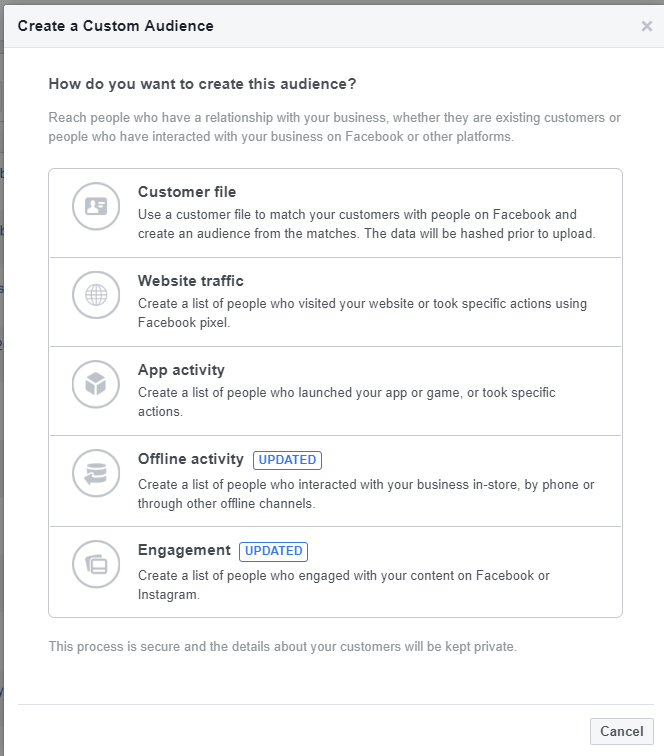The height and width of the screenshot is (756, 664).
Task: Pick the App activity heading
Action: pos(181,370)
